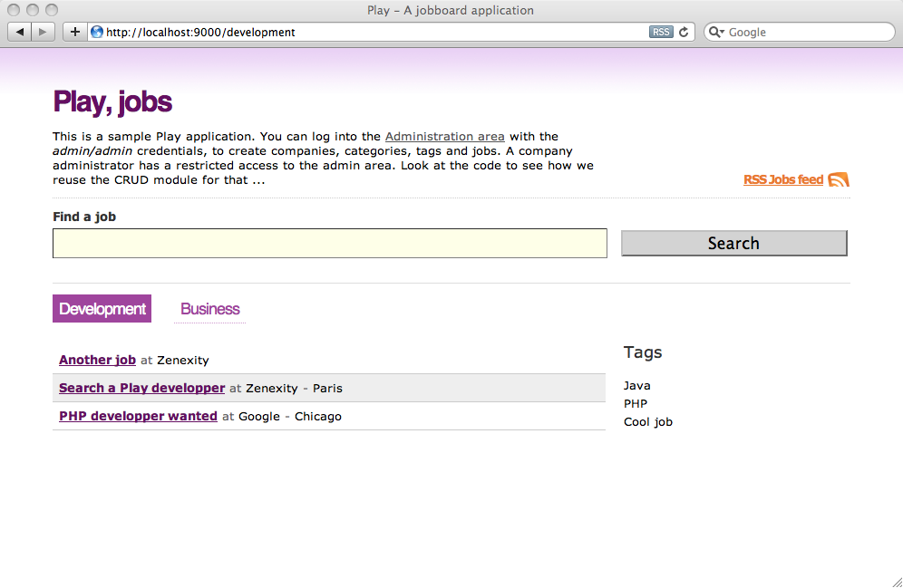
Task: Click the Add bookmark plus button
Action: coord(75,32)
